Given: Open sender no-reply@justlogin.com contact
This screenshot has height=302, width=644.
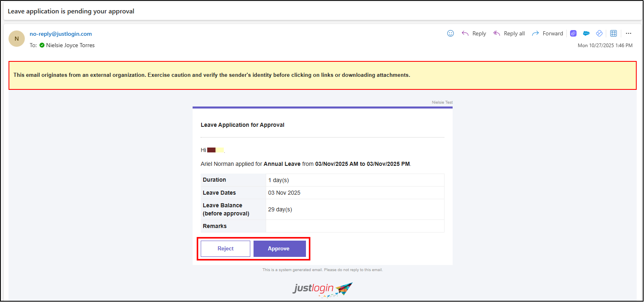Looking at the screenshot, I should 61,34.
